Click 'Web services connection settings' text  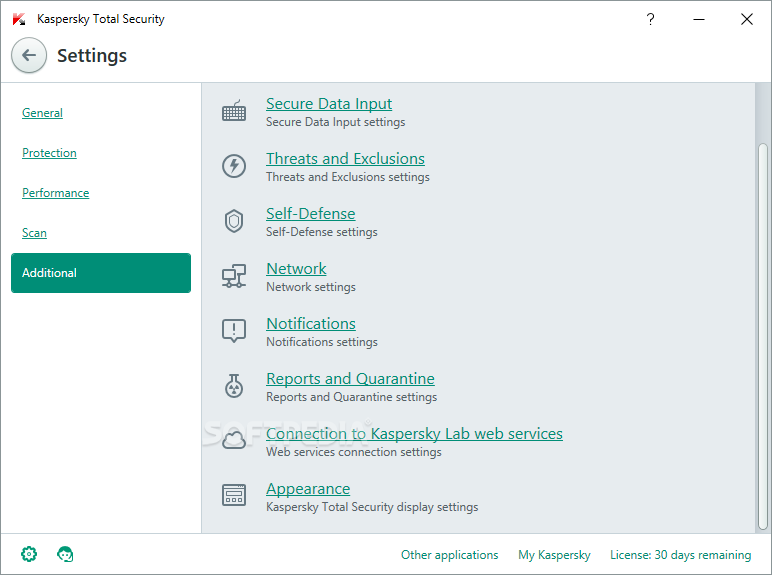[x=354, y=452]
